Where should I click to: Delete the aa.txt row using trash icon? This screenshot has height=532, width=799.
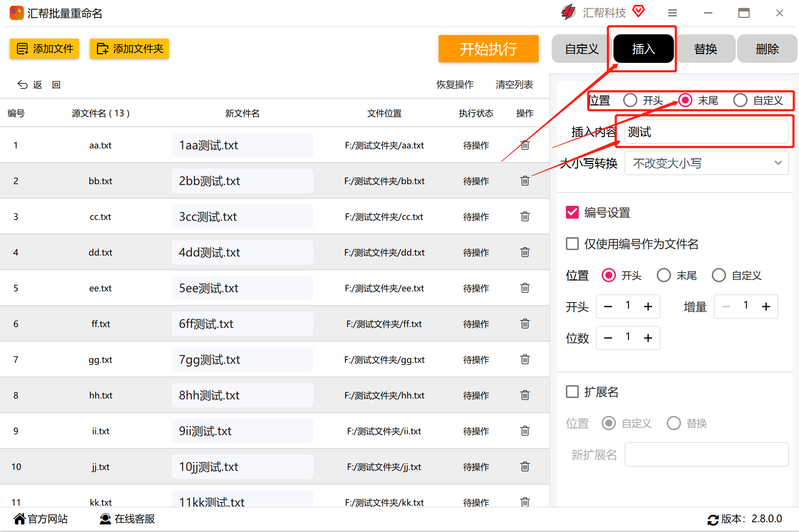[525, 145]
